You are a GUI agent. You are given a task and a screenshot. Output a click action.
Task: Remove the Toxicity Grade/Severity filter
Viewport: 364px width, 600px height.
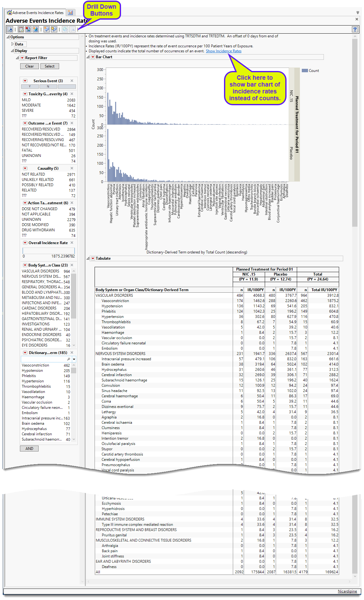[72, 94]
